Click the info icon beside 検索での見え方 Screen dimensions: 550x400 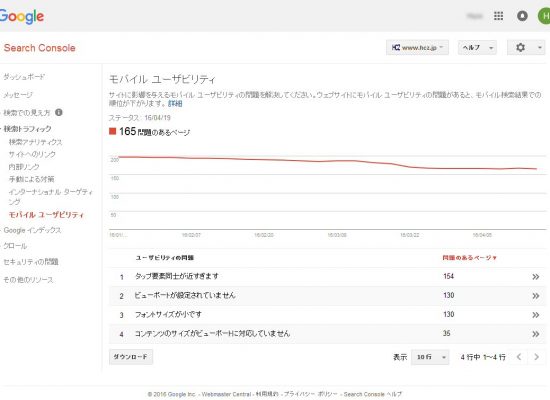(59, 112)
